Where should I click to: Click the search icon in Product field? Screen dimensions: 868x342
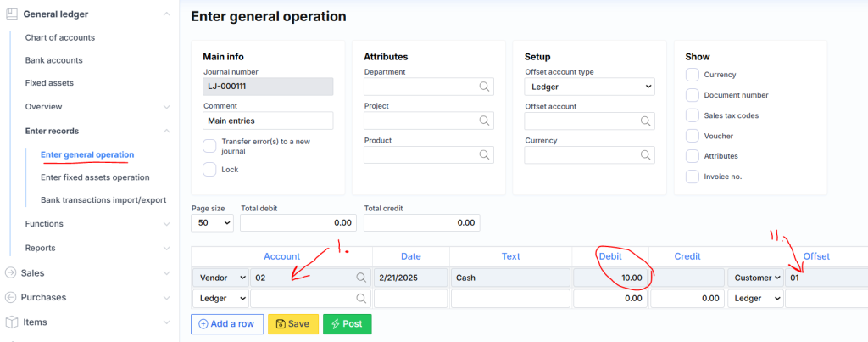point(484,155)
